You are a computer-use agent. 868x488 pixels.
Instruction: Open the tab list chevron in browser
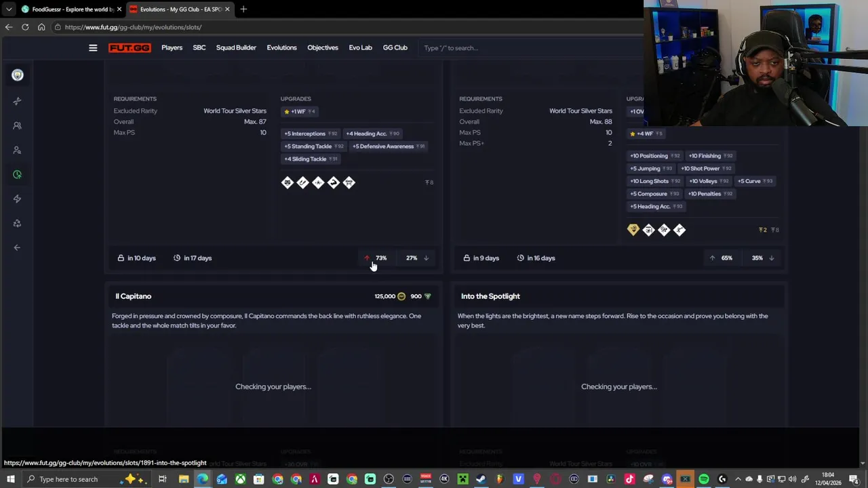[9, 9]
